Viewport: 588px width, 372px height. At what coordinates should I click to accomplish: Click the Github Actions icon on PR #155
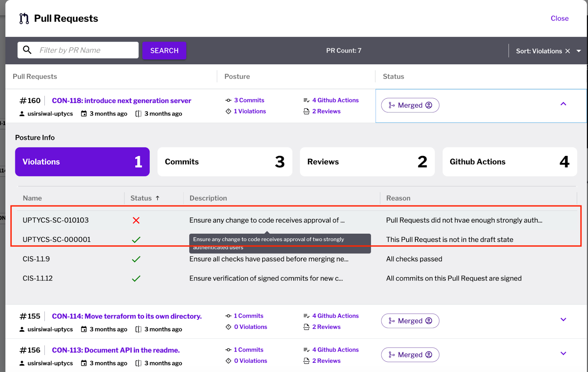[x=306, y=316]
